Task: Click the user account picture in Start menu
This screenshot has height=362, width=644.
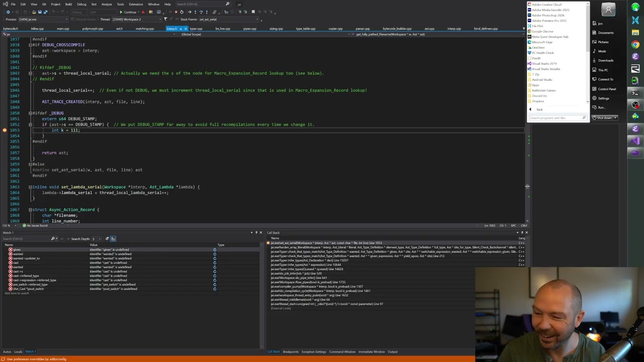Action: pyautogui.click(x=608, y=10)
